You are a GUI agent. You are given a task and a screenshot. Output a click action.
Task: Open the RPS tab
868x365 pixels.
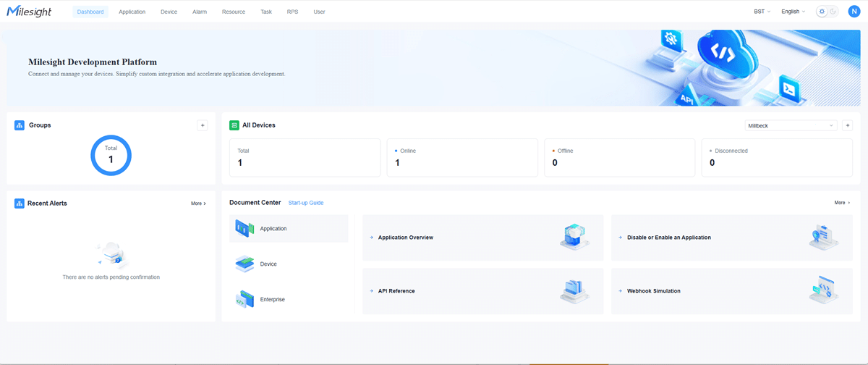(x=292, y=12)
